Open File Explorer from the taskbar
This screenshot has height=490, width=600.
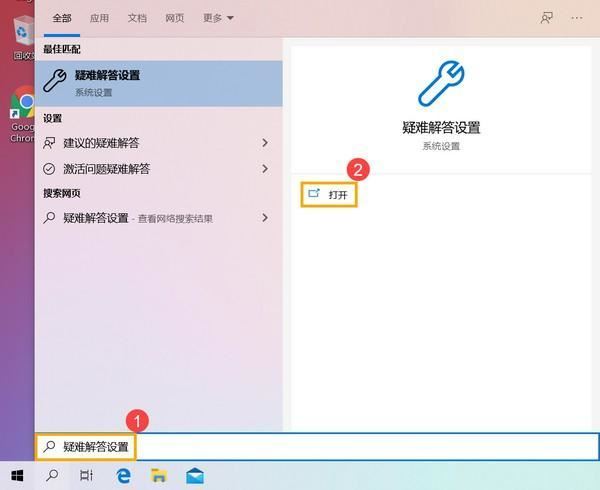[x=158, y=475]
